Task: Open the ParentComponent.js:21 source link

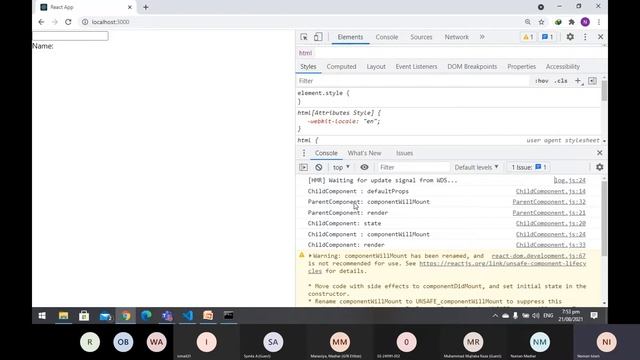Action: (x=549, y=213)
